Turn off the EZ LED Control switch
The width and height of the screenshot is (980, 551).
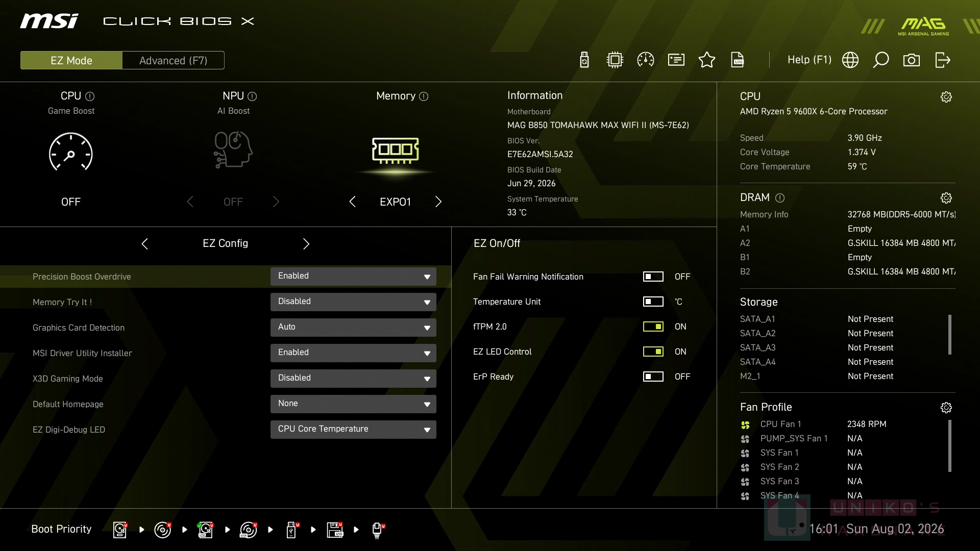[653, 352]
